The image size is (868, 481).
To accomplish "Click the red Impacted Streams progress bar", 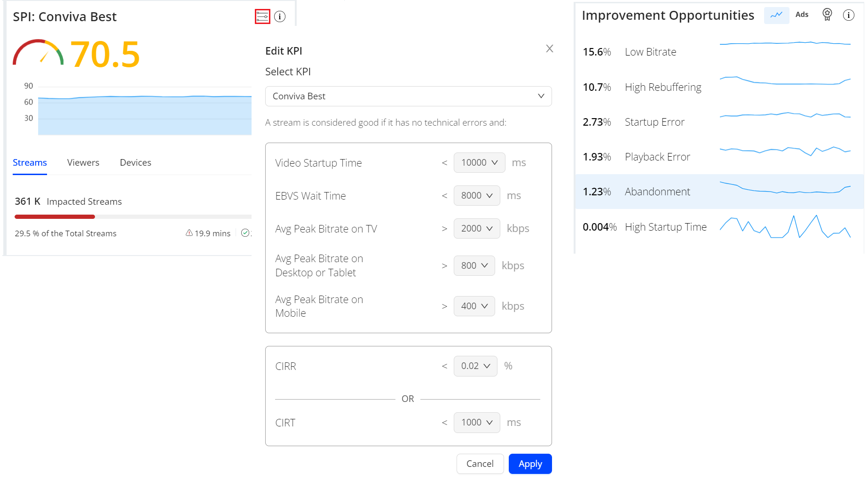I will [x=55, y=216].
